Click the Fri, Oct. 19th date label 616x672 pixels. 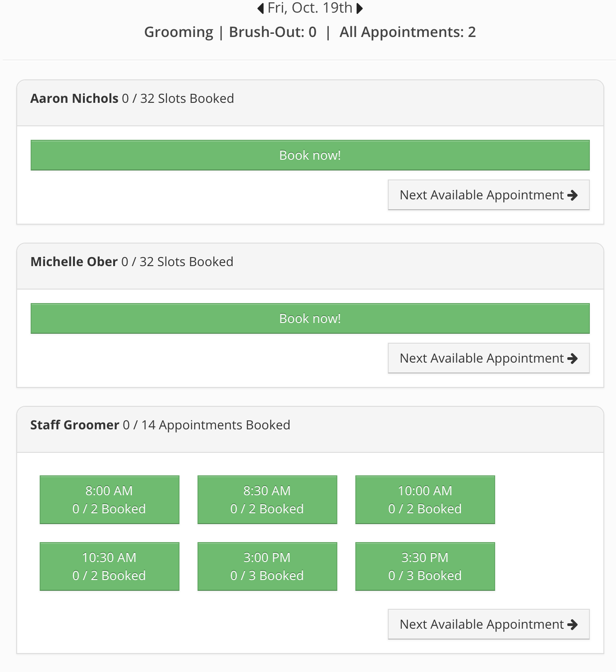310,8
